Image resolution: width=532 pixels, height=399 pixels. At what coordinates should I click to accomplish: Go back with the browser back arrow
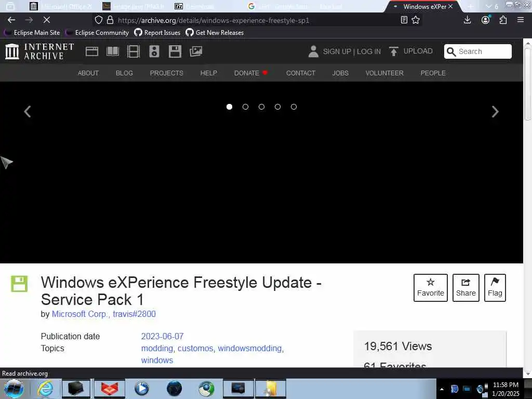(11, 20)
